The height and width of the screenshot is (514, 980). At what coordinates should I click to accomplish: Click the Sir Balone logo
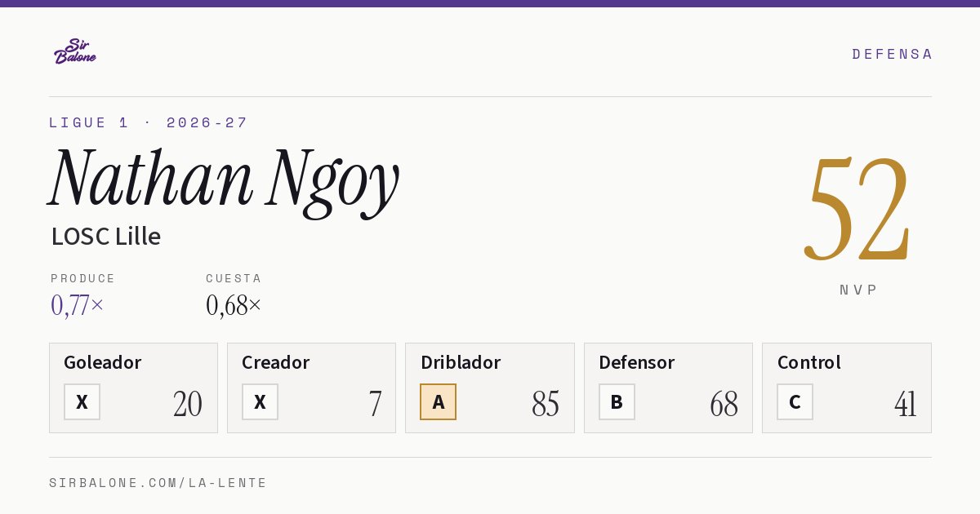pyautogui.click(x=75, y=51)
